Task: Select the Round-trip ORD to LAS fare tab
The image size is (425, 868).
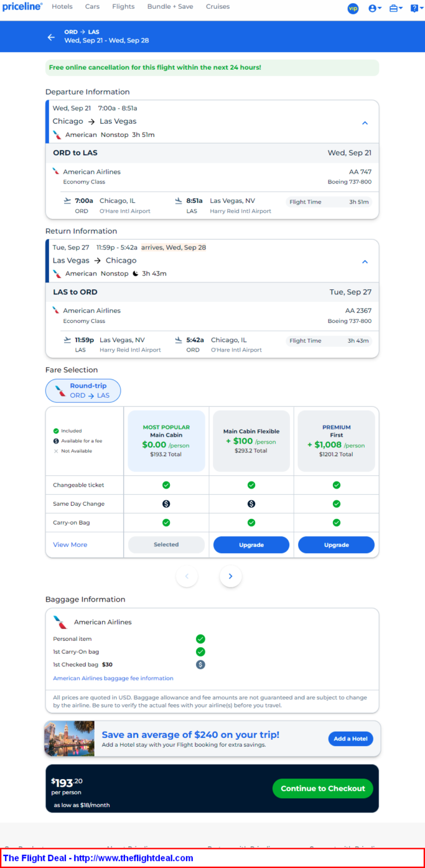Action: pos(83,391)
